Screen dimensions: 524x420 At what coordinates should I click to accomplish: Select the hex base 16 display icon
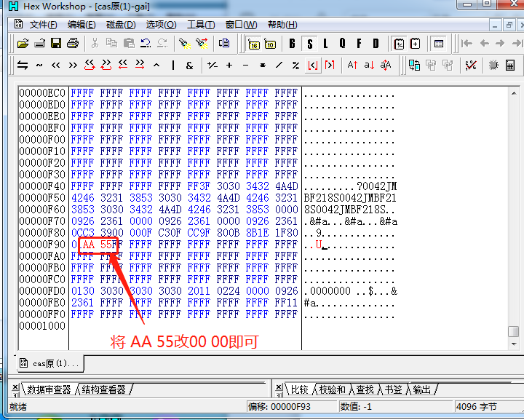[x=254, y=44]
